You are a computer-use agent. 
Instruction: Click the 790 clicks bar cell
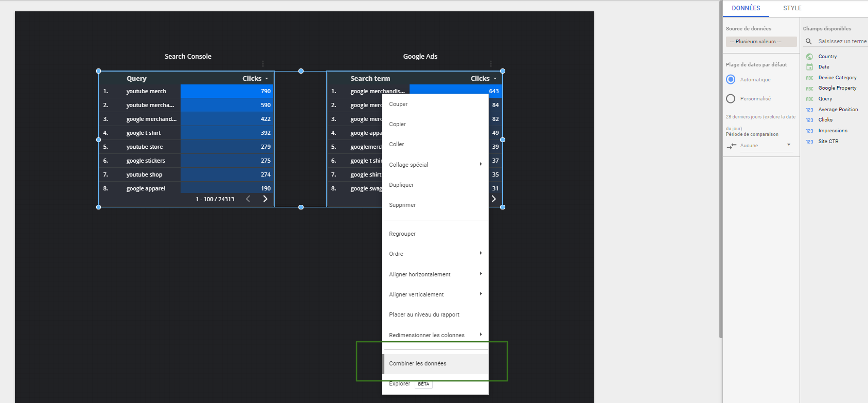click(x=227, y=91)
